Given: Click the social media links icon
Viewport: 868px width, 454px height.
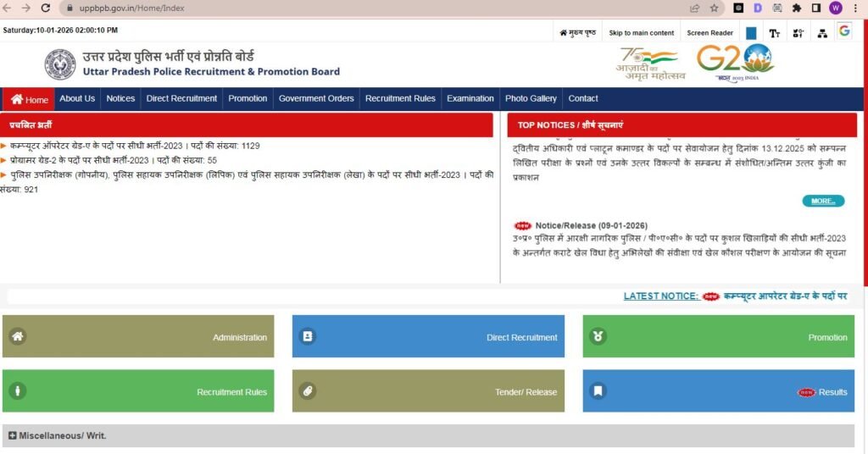Looking at the screenshot, I should click(798, 33).
